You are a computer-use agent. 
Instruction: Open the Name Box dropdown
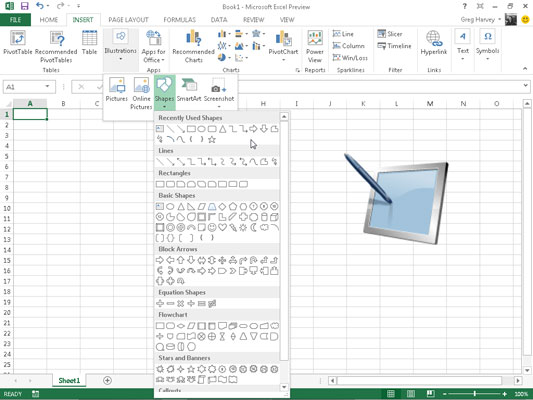pyautogui.click(x=47, y=87)
